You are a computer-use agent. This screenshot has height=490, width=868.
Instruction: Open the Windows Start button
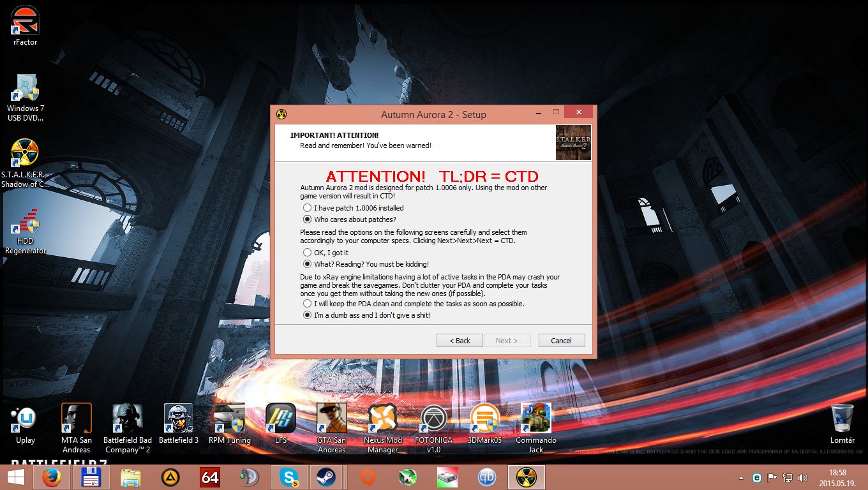pos(15,477)
